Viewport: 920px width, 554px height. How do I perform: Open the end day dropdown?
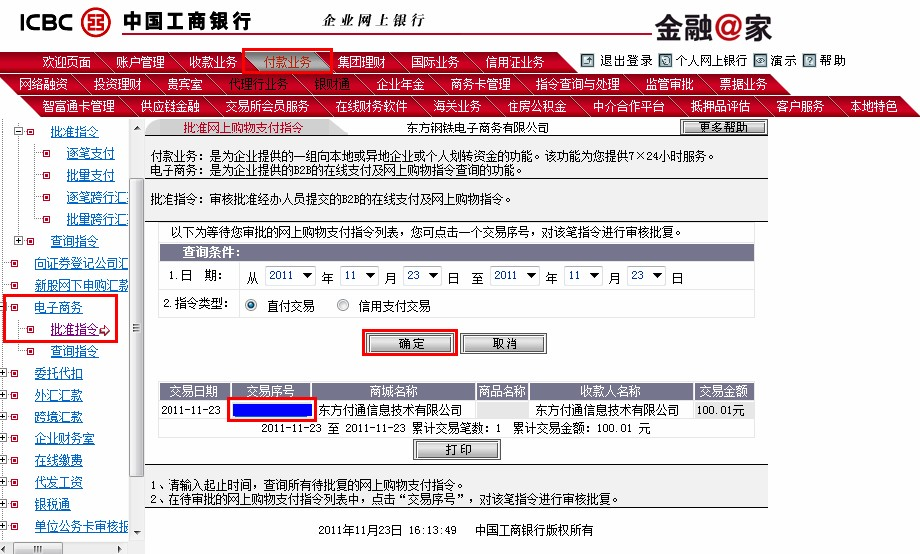click(647, 276)
